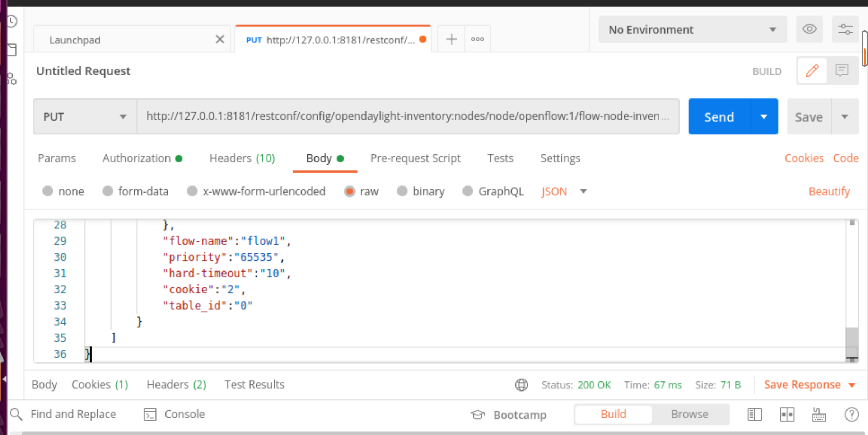Viewport: 868px width, 435px height.
Task: Select the none body type radio
Action: (48, 191)
